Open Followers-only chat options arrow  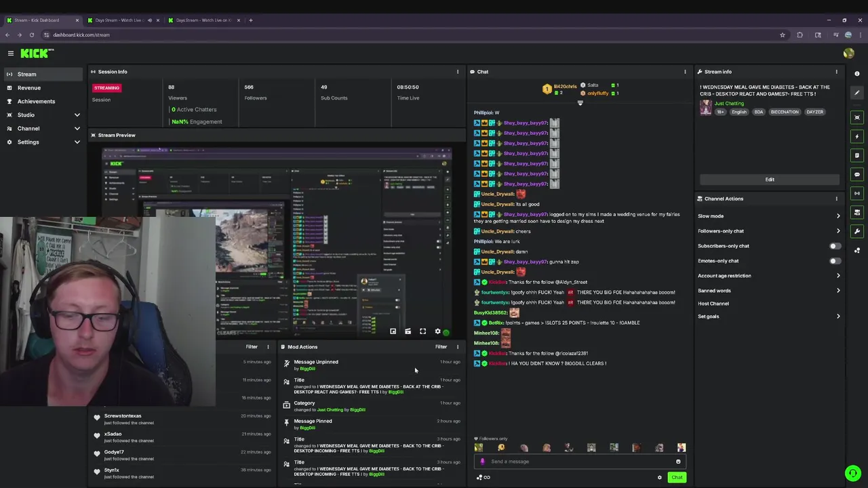click(x=838, y=231)
